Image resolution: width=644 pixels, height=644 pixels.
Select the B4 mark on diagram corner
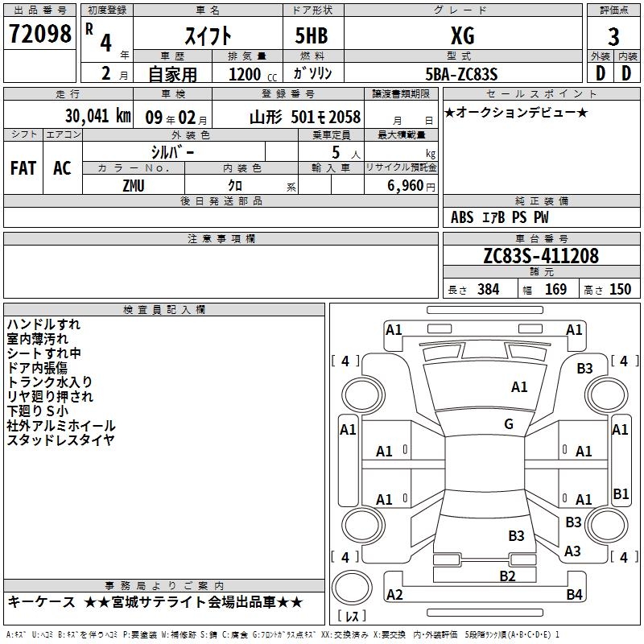pos(574,594)
